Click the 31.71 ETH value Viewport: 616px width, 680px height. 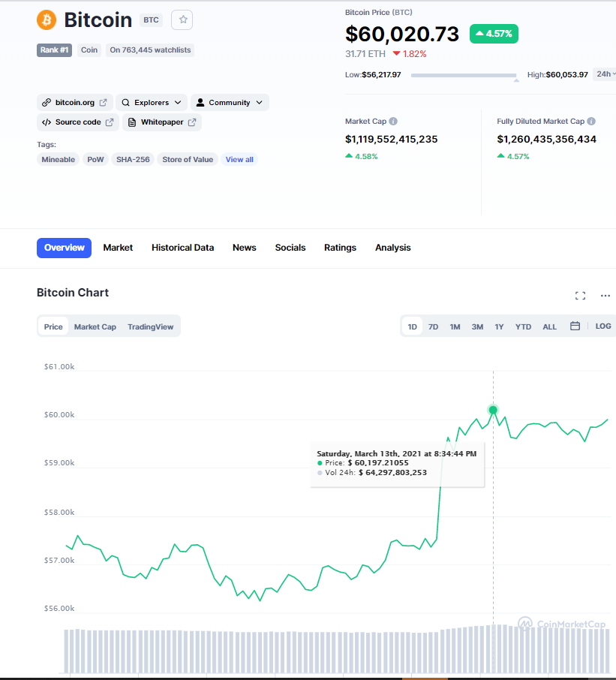[365, 54]
